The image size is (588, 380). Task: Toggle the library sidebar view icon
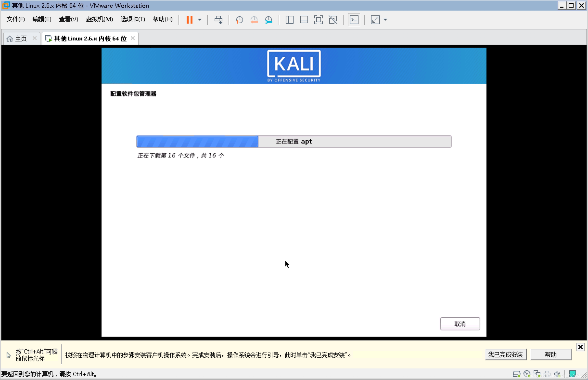click(289, 20)
